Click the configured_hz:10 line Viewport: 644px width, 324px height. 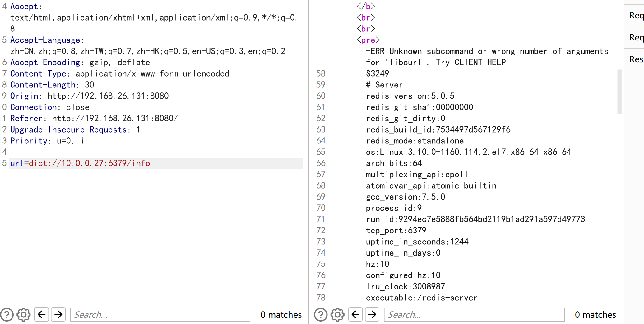tap(403, 275)
